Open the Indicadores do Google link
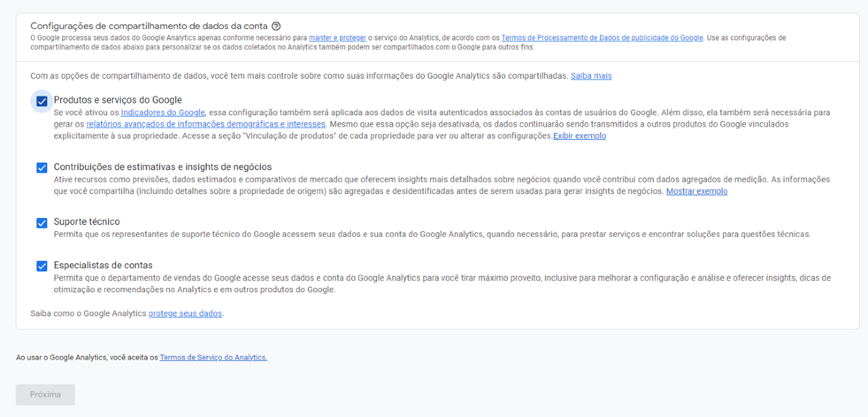868x417 pixels. coord(163,113)
